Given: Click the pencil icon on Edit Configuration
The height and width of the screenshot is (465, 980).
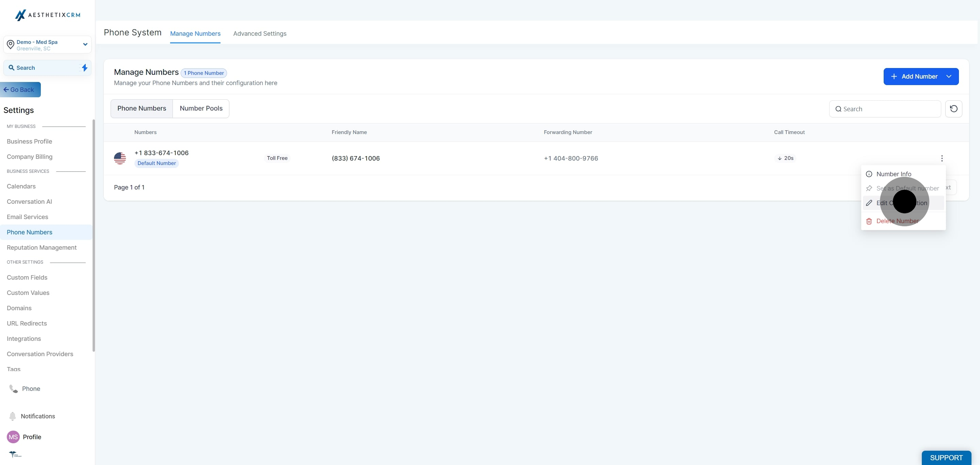Looking at the screenshot, I should coord(870,203).
